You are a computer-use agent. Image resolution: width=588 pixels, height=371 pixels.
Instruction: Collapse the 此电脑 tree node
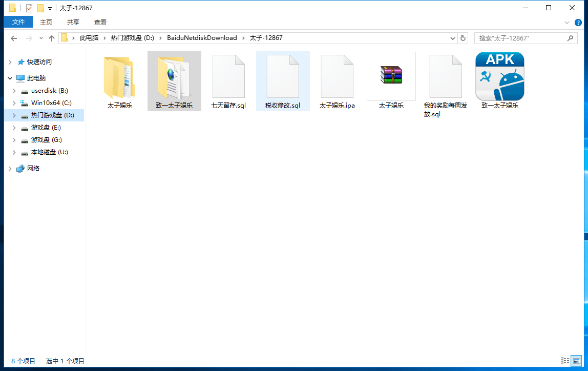tap(10, 78)
